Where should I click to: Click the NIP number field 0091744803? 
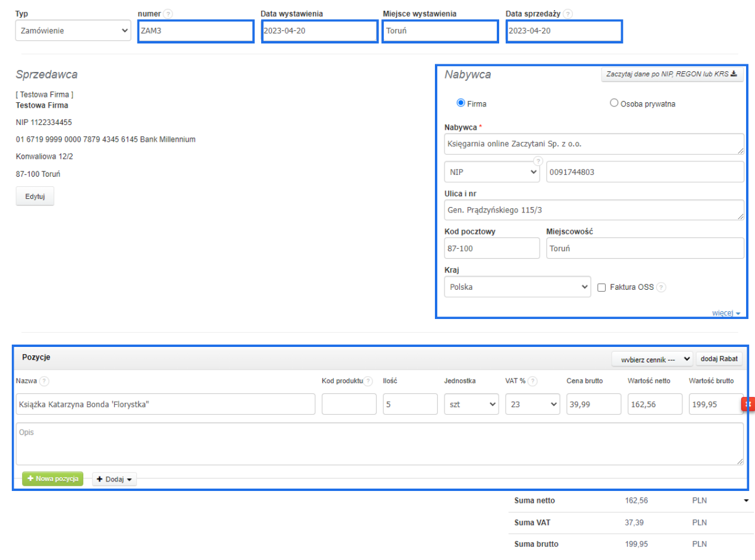click(645, 172)
